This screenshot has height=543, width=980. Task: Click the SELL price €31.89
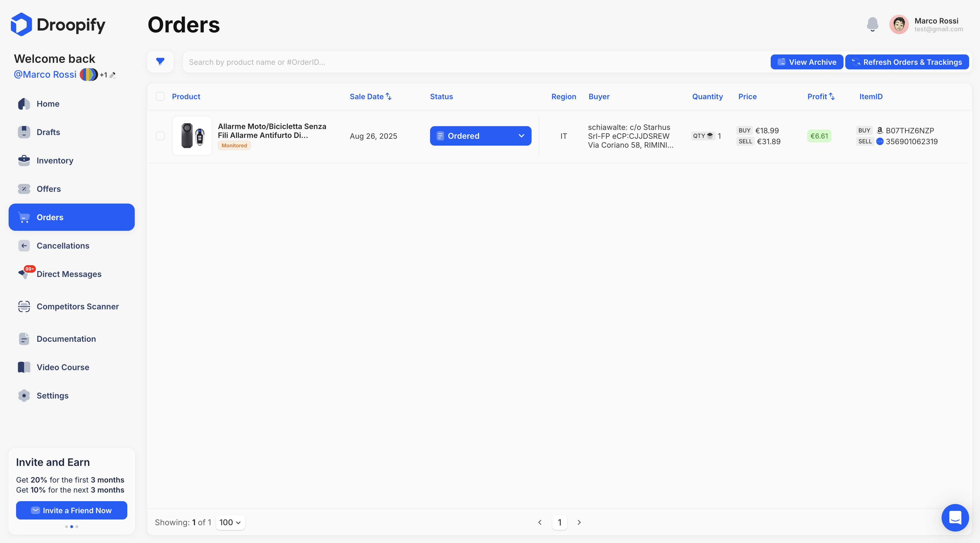768,142
